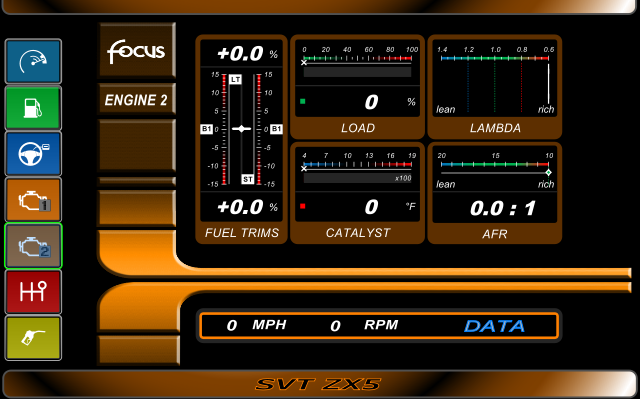The height and width of the screenshot is (399, 640).
Task: Select the yellow fuel nozzle icon
Action: pyautogui.click(x=33, y=338)
